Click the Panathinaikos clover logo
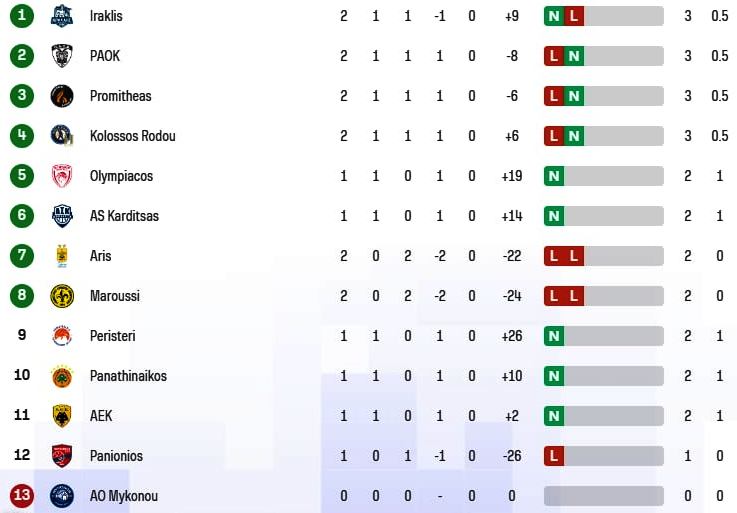Image resolution: width=737 pixels, height=513 pixels. click(x=62, y=376)
